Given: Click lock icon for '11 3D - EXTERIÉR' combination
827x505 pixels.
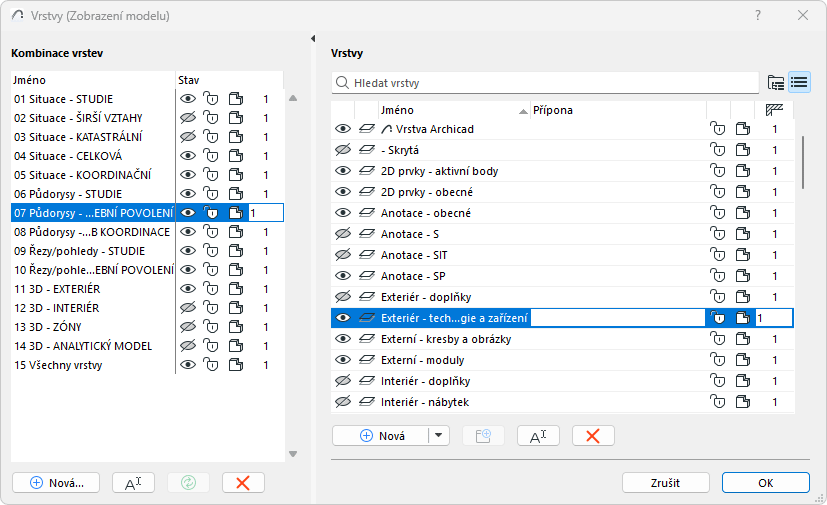Looking at the screenshot, I should (x=211, y=289).
